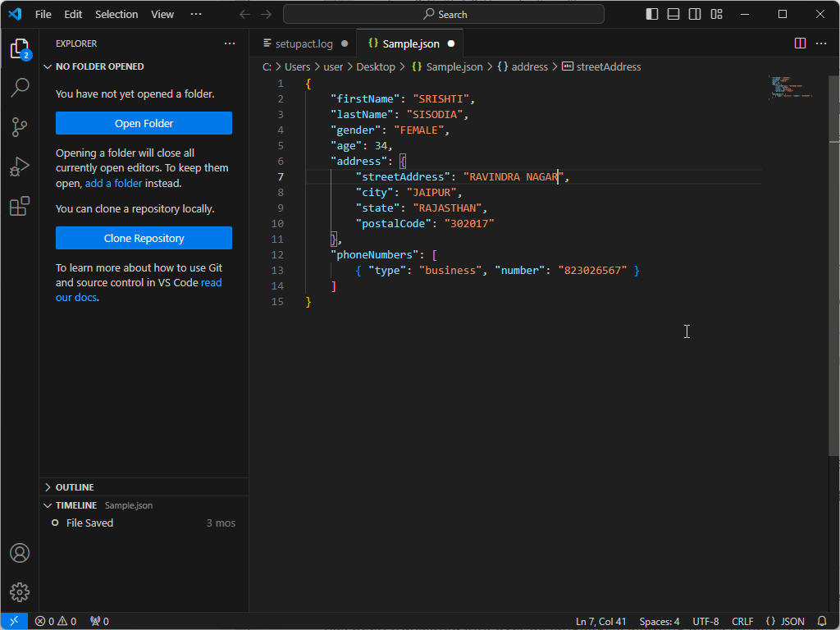Click the address breadcrumb segment
Screen dimensions: 840x630
pyautogui.click(x=523, y=67)
